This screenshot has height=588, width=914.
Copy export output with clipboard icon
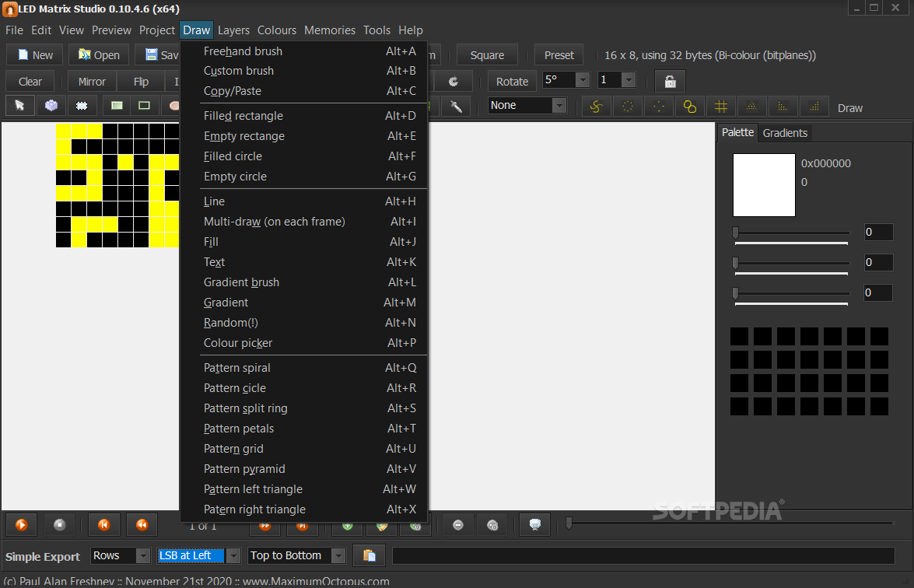pos(369,555)
